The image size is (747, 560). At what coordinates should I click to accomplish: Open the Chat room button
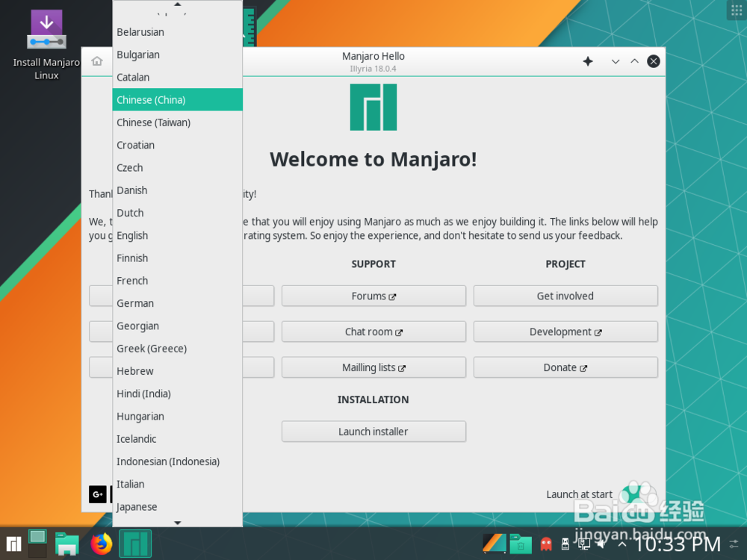(x=373, y=332)
